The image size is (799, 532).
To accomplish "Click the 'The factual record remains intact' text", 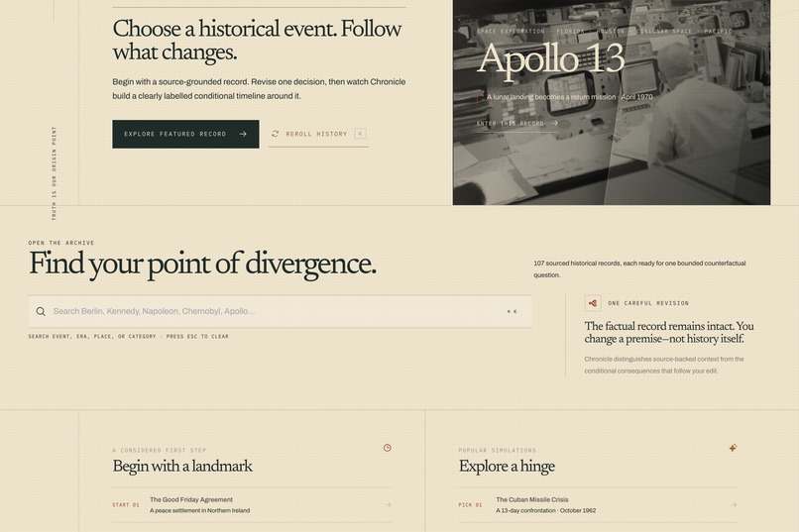I will coord(669,333).
